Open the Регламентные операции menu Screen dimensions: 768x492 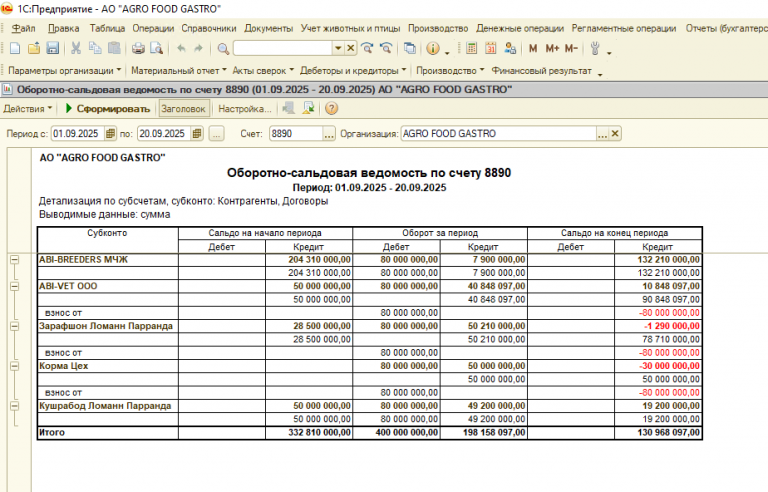pos(624,28)
